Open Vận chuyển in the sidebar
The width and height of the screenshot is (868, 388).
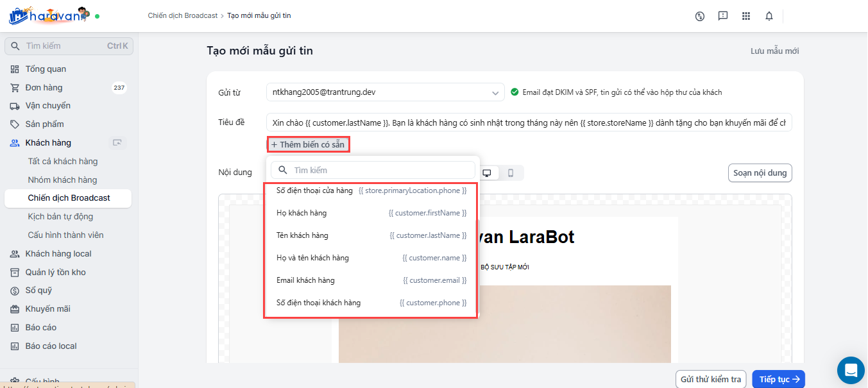(x=48, y=106)
